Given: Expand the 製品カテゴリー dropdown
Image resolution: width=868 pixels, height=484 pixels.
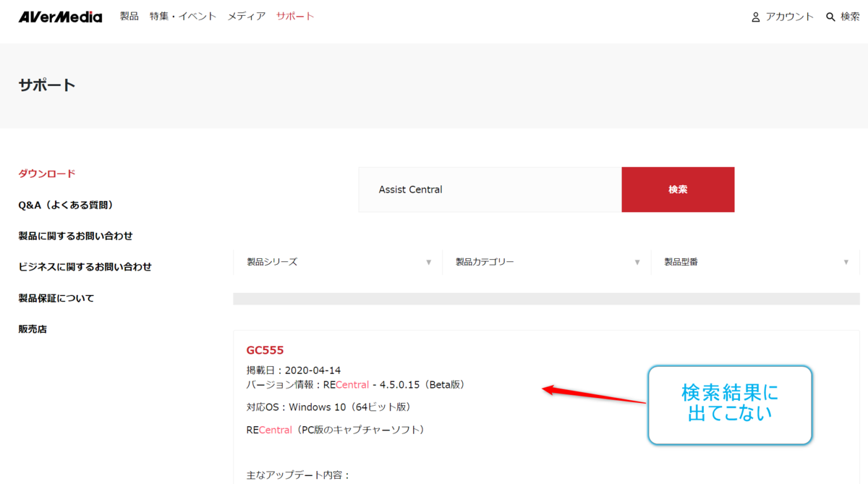Looking at the screenshot, I should point(547,262).
